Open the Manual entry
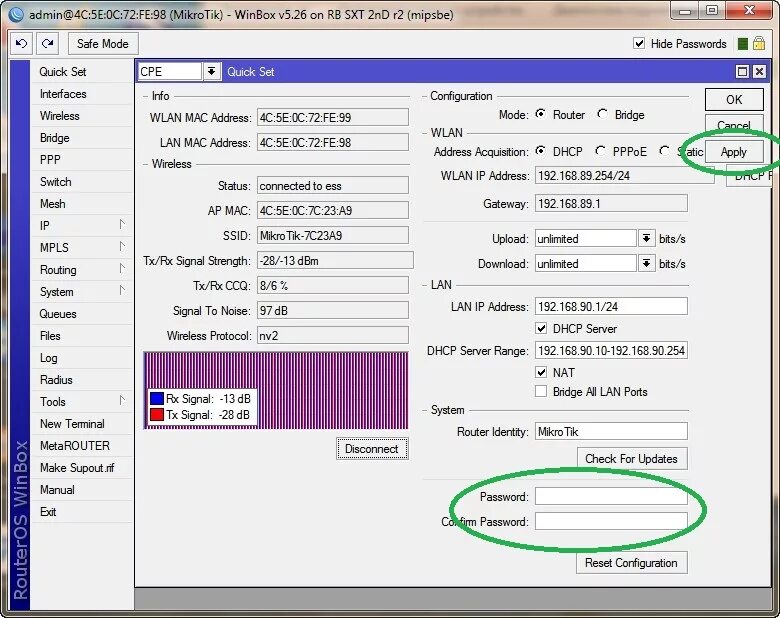Viewport: 780px width, 618px height. pyautogui.click(x=82, y=490)
